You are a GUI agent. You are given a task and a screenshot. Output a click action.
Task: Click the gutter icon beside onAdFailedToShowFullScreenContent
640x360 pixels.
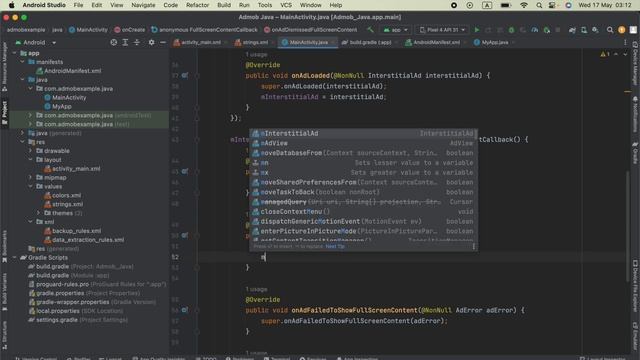tap(185, 310)
